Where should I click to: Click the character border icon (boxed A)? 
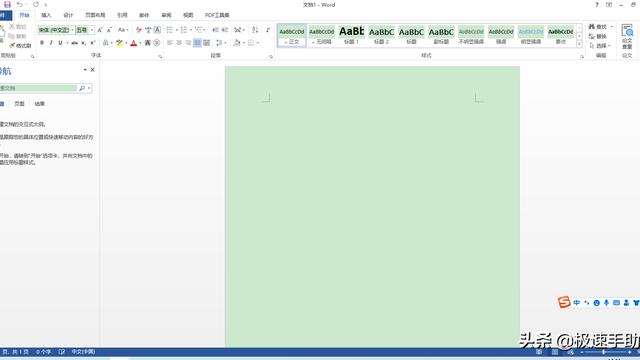[157, 30]
